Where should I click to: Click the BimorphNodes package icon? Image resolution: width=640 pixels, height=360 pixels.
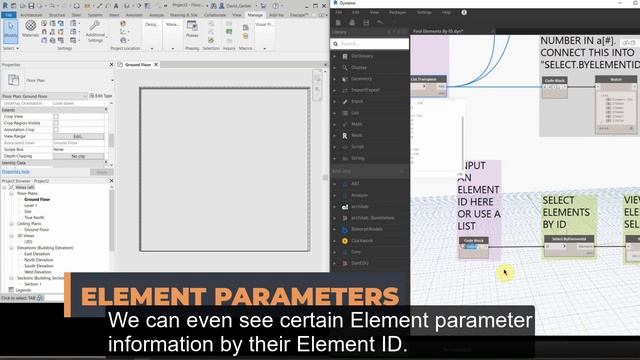coord(345,229)
